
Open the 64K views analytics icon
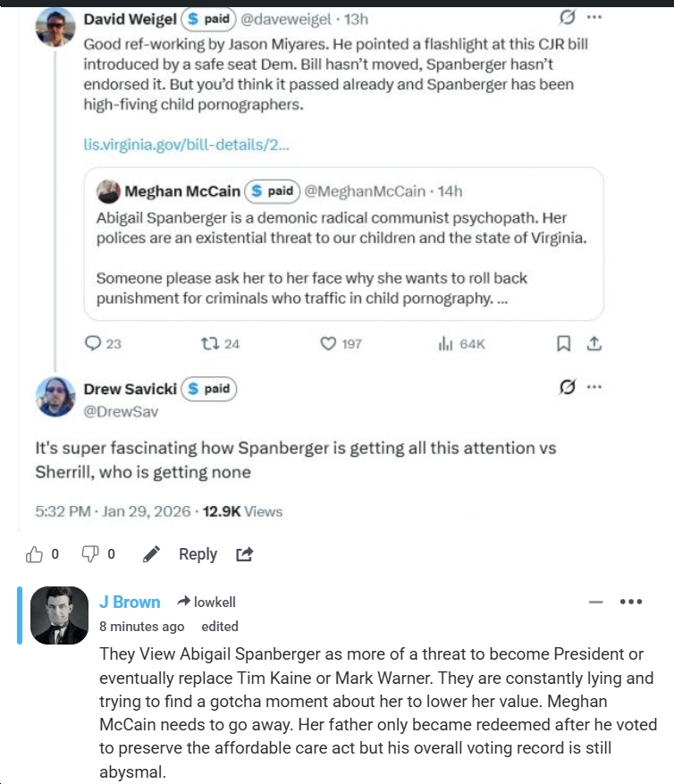point(444,343)
